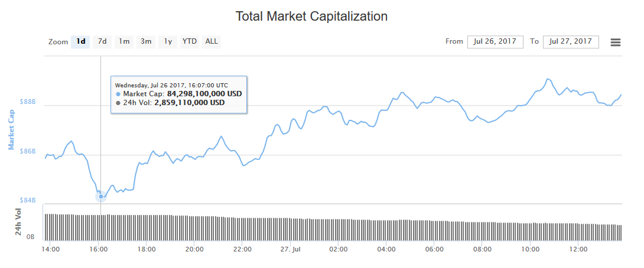
Task: Click the 24h Vol tooltip dot
Action: pos(118,103)
